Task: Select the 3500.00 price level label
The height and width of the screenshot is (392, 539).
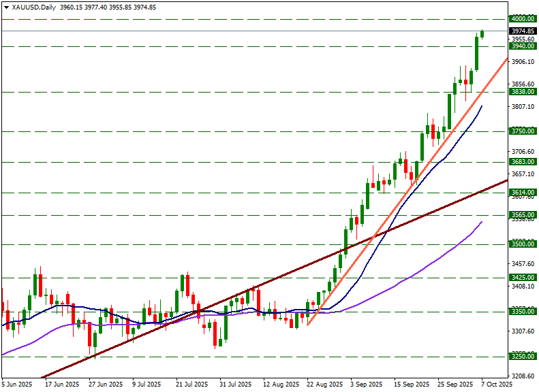Action: [522, 244]
